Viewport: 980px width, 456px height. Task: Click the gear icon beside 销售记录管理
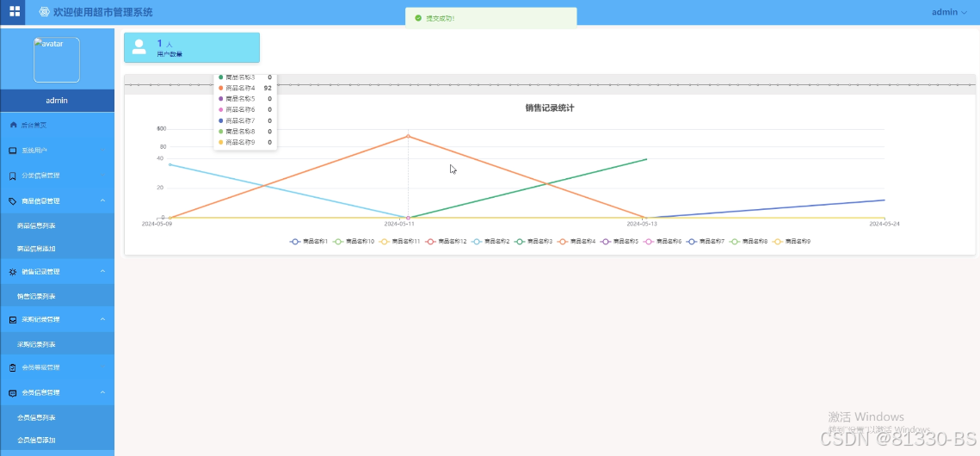13,272
